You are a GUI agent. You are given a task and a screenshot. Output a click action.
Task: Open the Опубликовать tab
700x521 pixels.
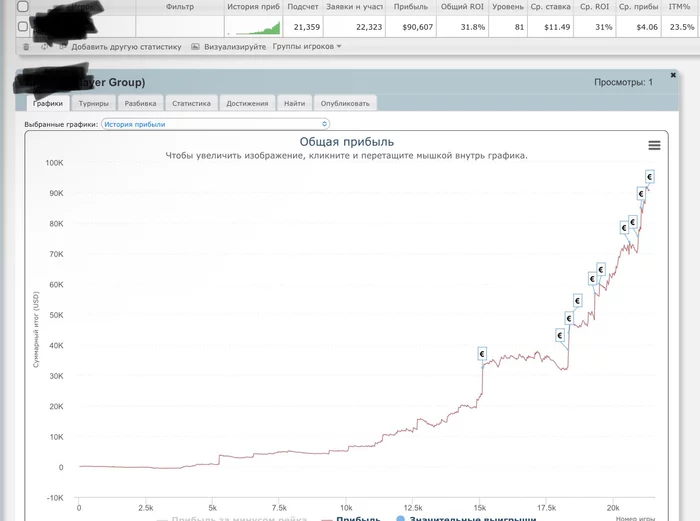345,103
